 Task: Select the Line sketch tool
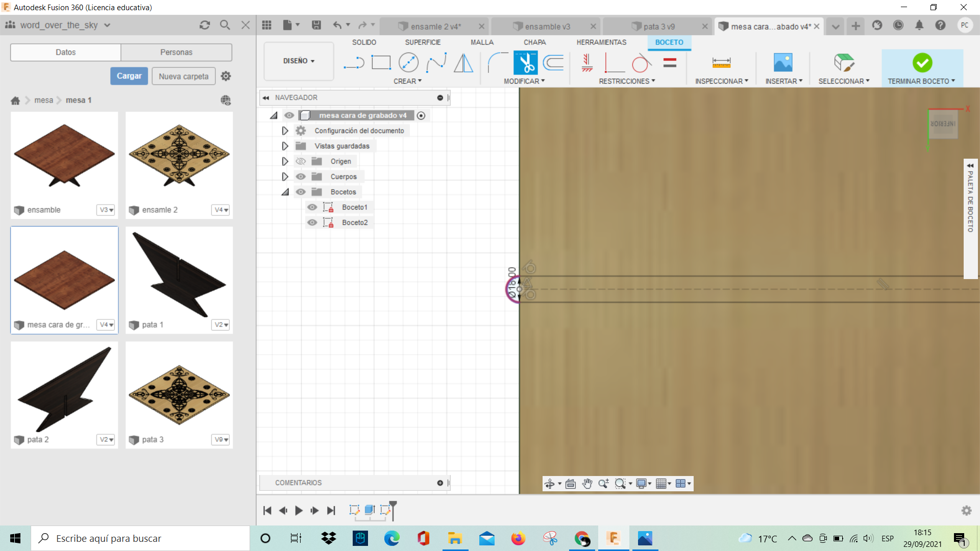tap(354, 63)
